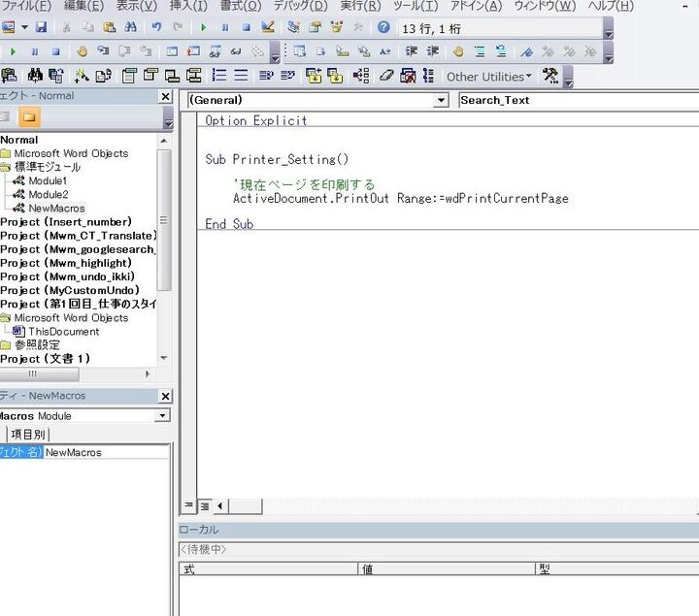Click the Save icon in the toolbar
This screenshot has height=616, width=699.
click(x=41, y=28)
